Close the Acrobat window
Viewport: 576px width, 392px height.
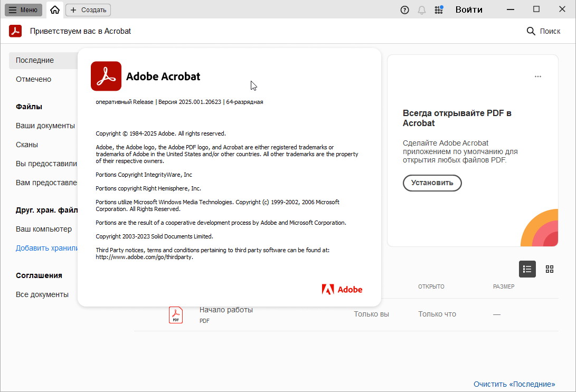(x=562, y=9)
